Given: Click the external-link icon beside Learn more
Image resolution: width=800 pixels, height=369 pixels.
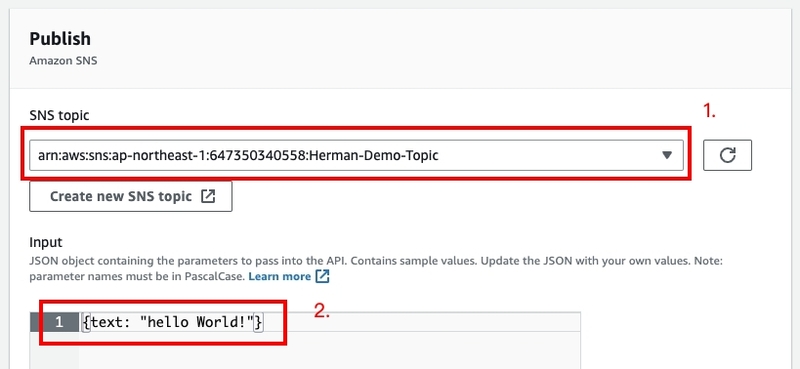Looking at the screenshot, I should (322, 276).
